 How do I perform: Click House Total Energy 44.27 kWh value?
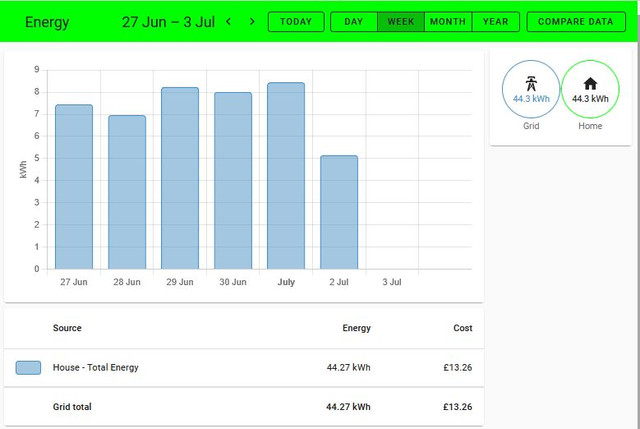pyautogui.click(x=348, y=367)
